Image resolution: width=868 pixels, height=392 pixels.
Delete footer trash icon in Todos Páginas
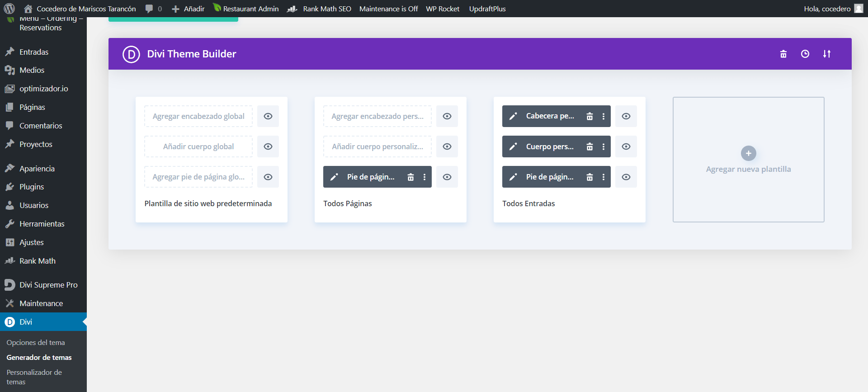point(410,177)
